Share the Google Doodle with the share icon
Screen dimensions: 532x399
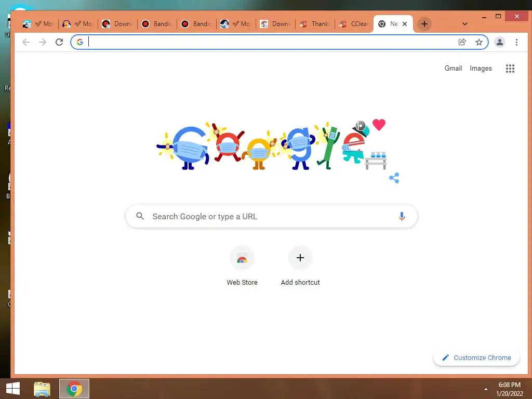(x=394, y=178)
